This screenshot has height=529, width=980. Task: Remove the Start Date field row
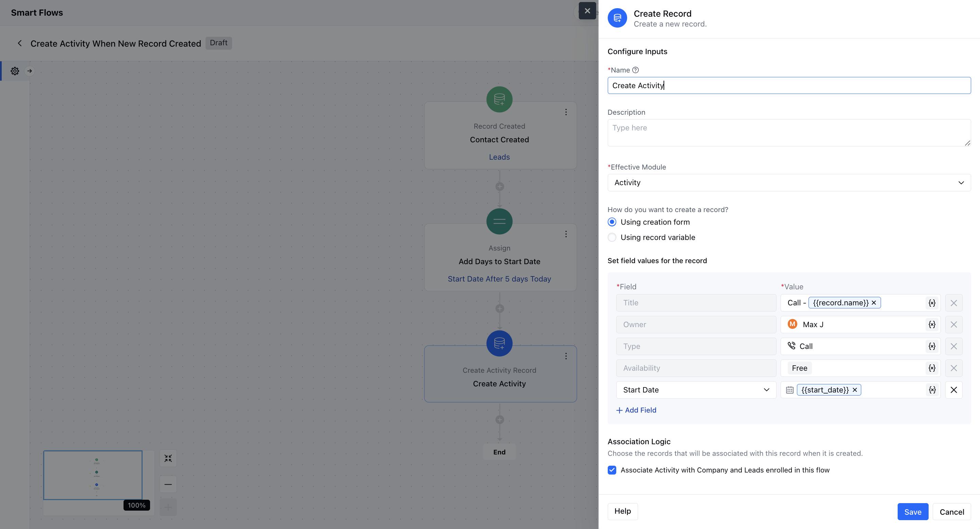click(953, 390)
